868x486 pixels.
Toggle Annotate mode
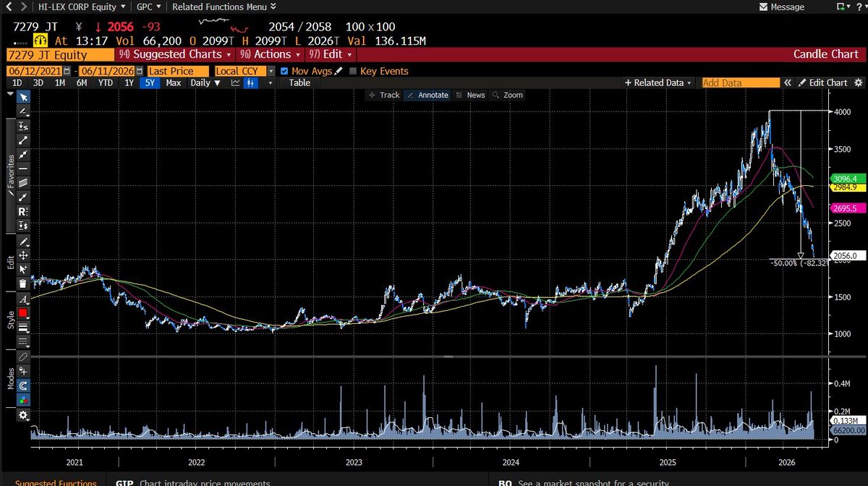(427, 95)
